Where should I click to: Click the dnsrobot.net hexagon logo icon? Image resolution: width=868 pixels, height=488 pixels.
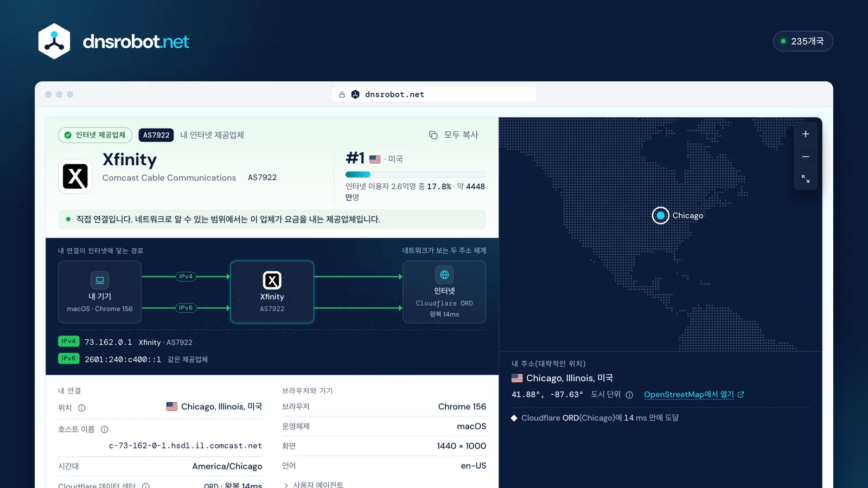click(54, 41)
